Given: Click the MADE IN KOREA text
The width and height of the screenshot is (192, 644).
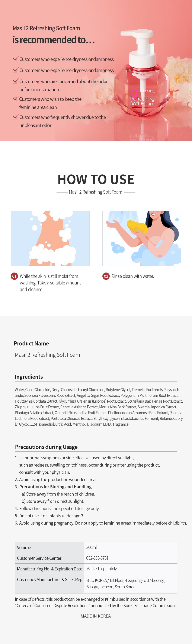Looking at the screenshot, I should point(96,616).
